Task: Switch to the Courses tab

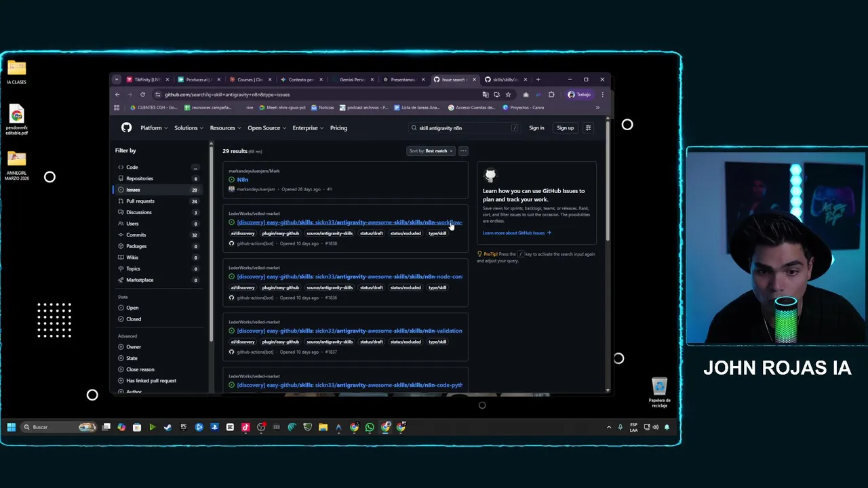Action: (250, 79)
